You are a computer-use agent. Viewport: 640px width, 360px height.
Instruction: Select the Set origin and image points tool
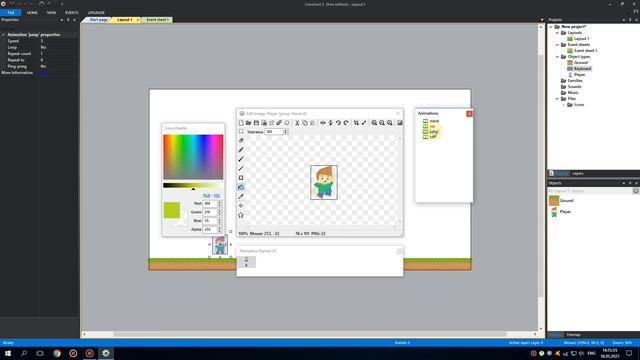click(x=241, y=206)
